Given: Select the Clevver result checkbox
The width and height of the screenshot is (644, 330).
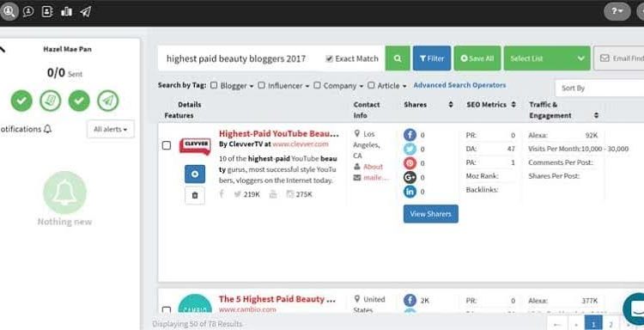Looking at the screenshot, I should click(167, 145).
